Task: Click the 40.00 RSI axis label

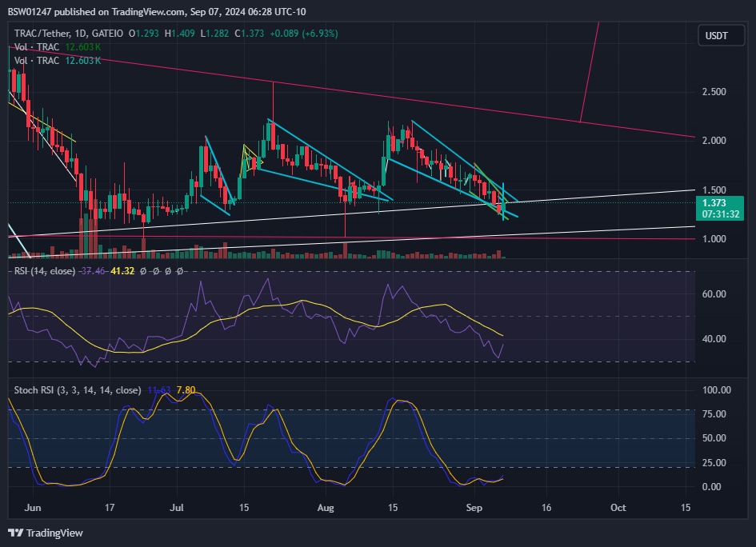Action: pos(714,339)
